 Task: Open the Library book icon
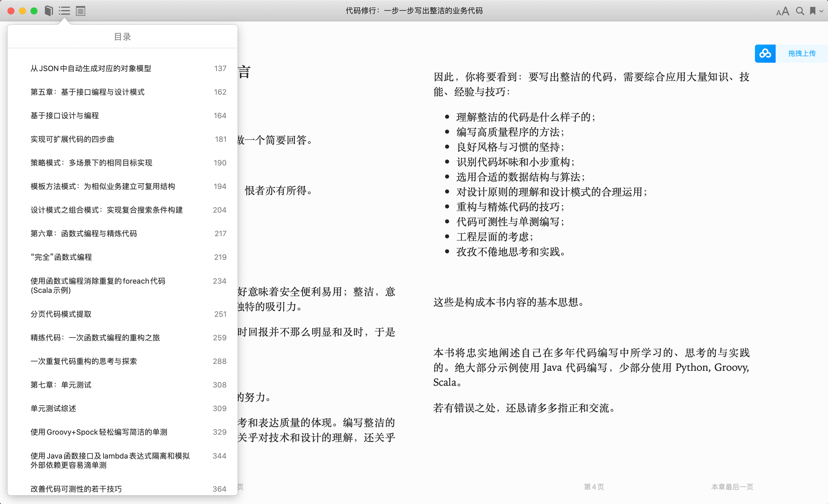click(49, 11)
